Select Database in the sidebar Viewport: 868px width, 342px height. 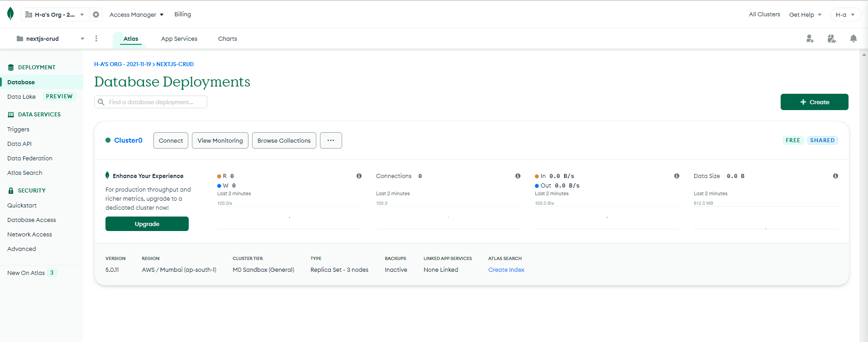point(42,82)
